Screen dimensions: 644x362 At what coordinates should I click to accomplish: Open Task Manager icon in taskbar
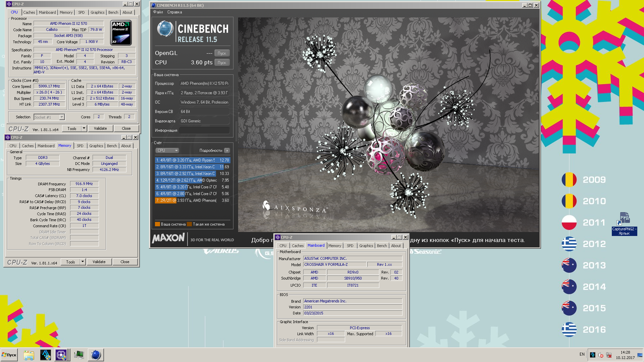79,355
